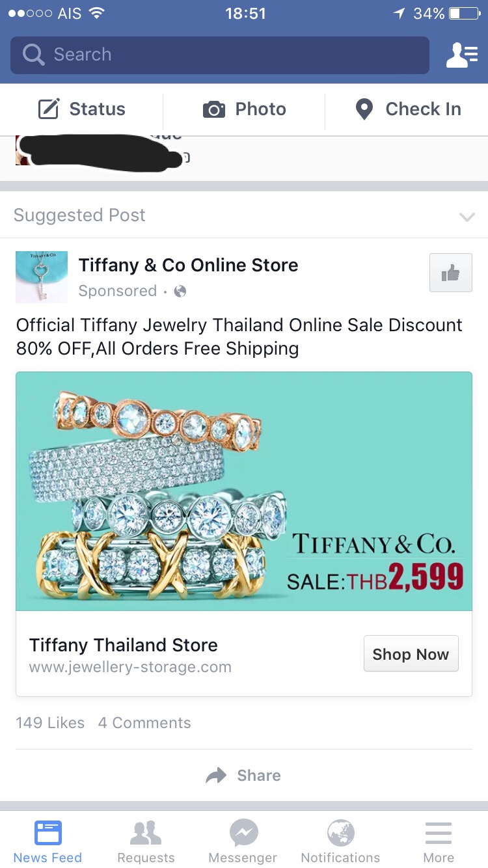Like the Tiffany & Co page thumbs-up
Viewport: 488px width, 868px height.
pyautogui.click(x=451, y=273)
